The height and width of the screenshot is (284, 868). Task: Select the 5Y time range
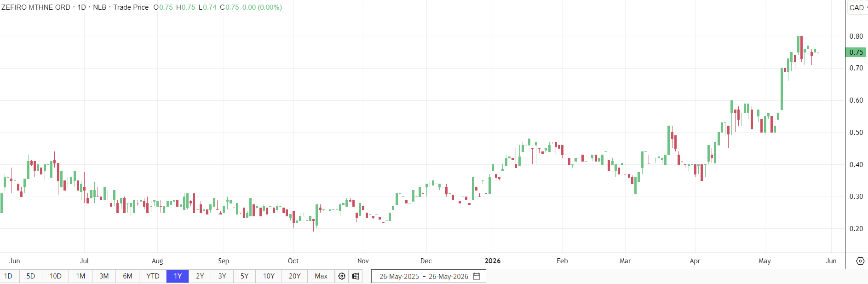click(x=244, y=276)
